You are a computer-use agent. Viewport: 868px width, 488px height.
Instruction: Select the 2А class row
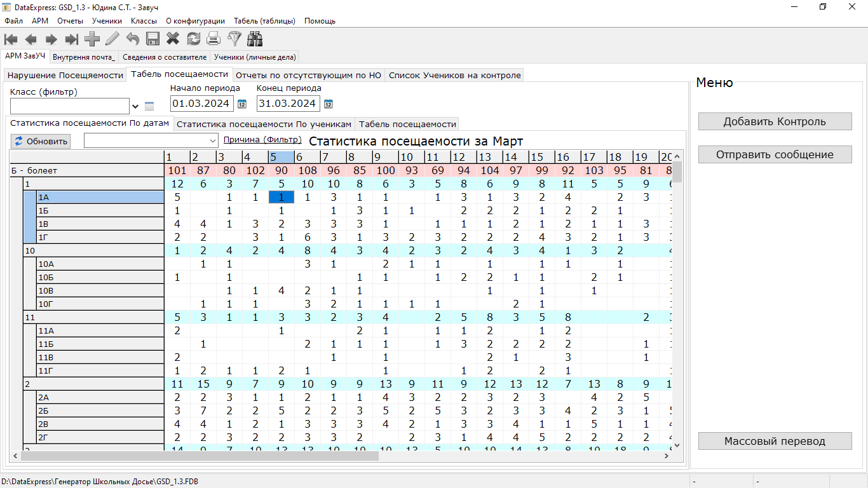(100, 397)
